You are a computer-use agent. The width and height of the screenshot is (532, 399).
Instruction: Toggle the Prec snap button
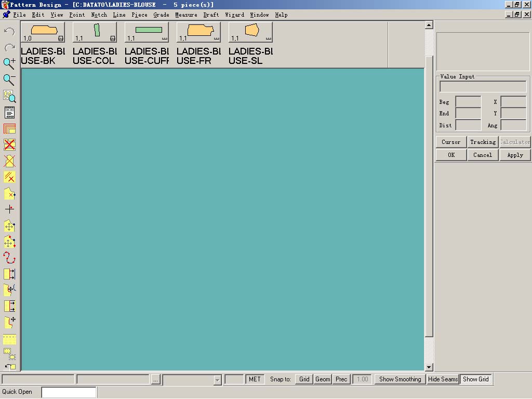(x=341, y=379)
